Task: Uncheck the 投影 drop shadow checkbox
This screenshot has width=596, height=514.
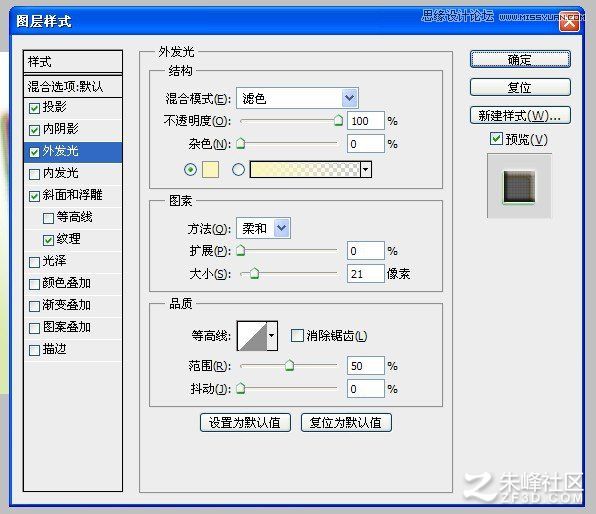Action: (34, 108)
